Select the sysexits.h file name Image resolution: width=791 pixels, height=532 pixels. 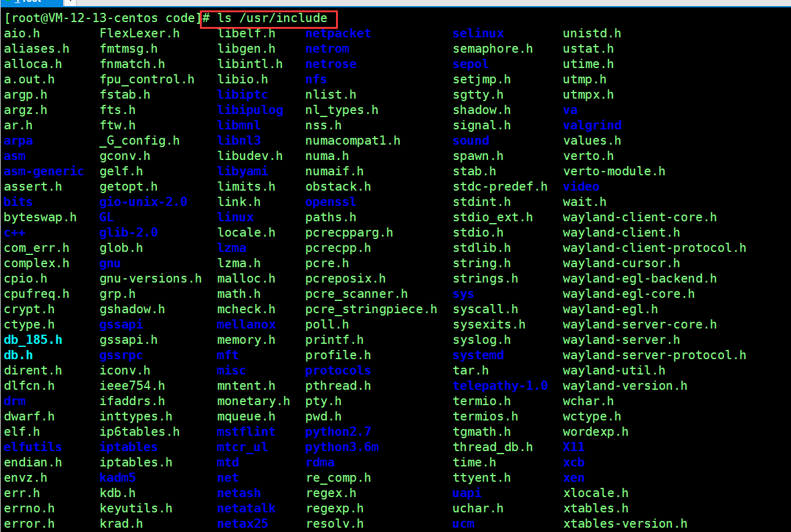[x=489, y=325]
